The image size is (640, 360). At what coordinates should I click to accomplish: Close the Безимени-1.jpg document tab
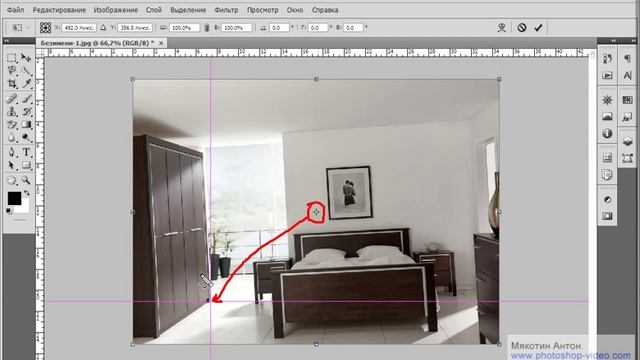coord(161,43)
